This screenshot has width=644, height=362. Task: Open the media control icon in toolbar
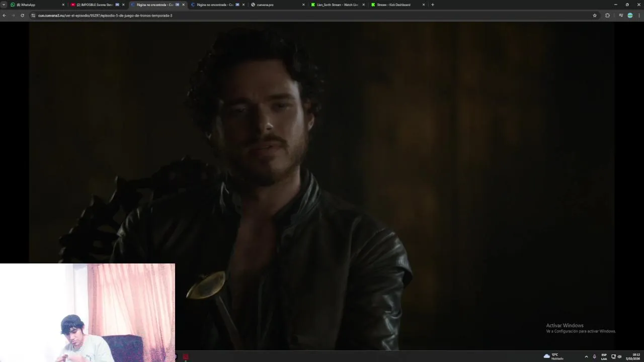[621, 16]
